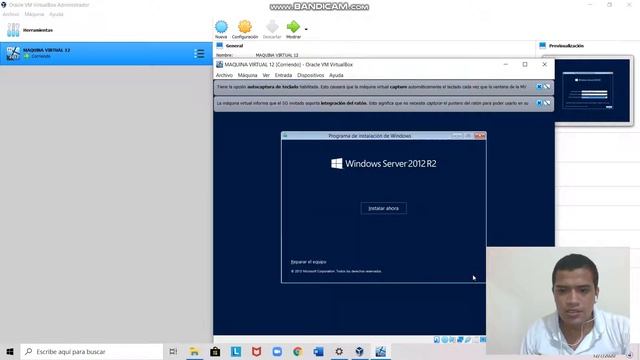This screenshot has height=360, width=640.
Task: Click the audio status bar icon
Action: [x=452, y=340]
